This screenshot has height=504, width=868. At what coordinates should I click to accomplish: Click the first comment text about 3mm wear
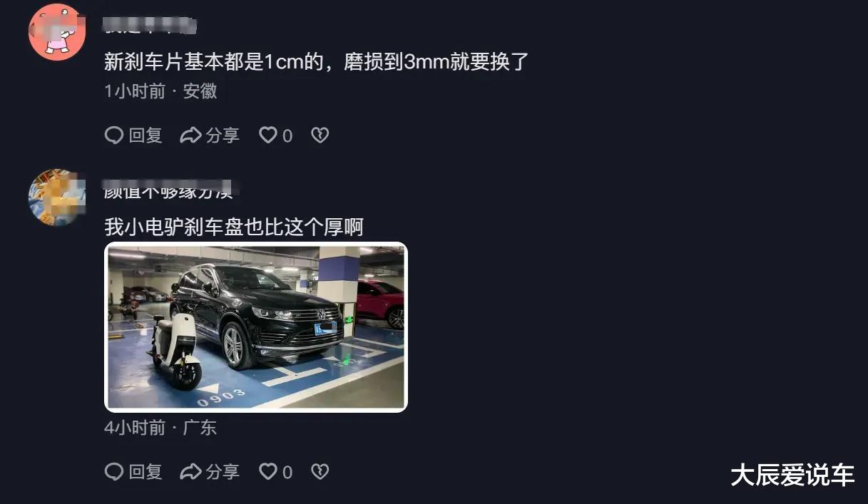[316, 62]
